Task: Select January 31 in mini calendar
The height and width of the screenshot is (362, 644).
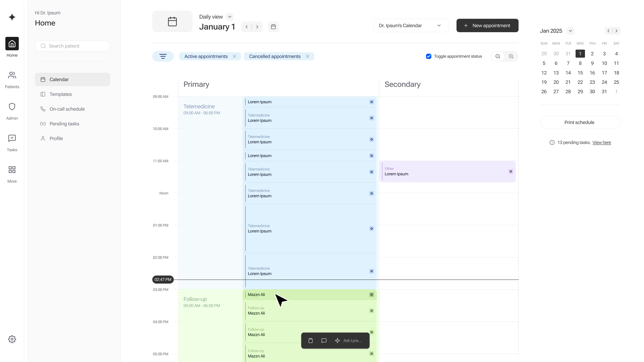Action: [x=604, y=92]
